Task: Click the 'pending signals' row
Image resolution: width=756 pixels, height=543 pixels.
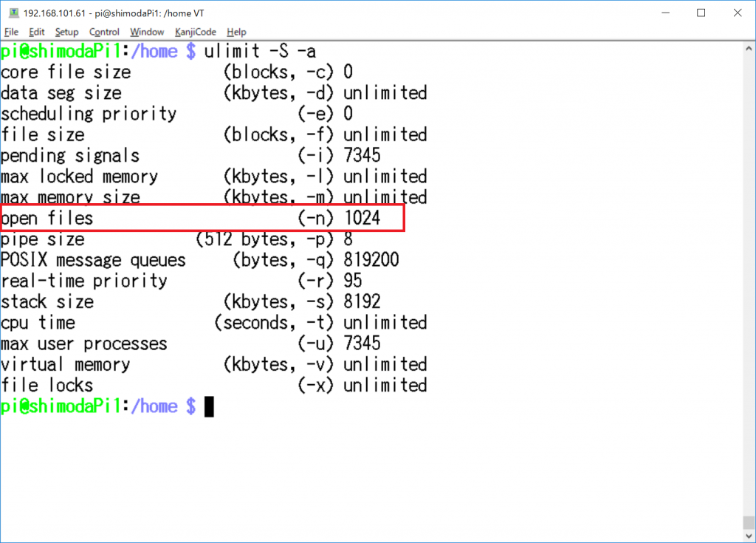Action: [190, 155]
